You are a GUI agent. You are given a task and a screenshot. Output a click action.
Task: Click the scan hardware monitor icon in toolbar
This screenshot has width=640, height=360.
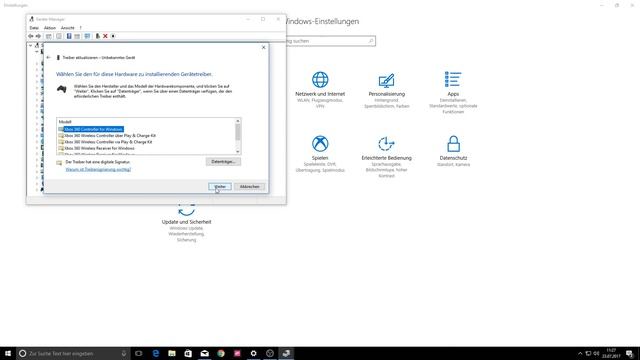point(87,36)
